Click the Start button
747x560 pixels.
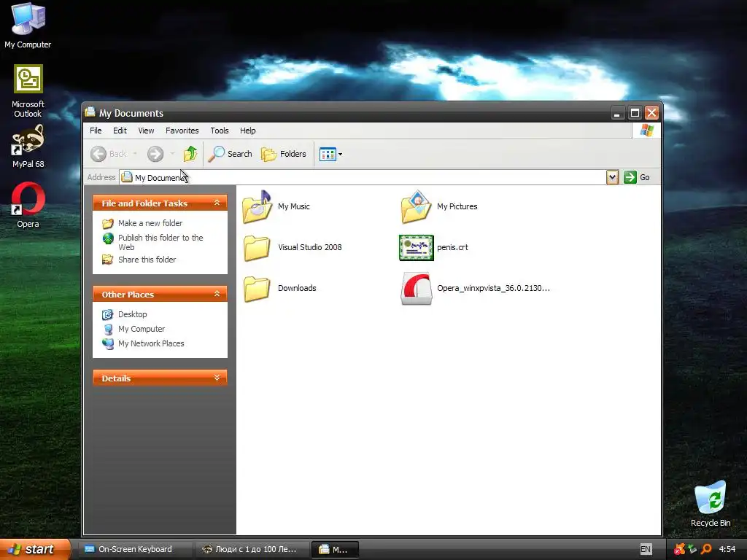[35, 549]
